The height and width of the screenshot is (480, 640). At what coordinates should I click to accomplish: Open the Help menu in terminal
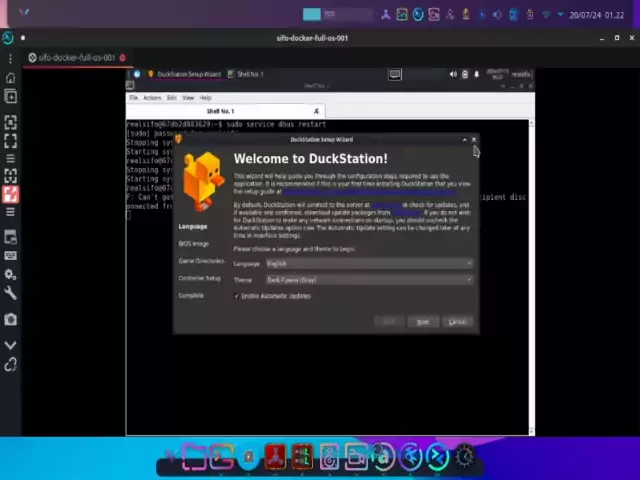[x=205, y=98]
